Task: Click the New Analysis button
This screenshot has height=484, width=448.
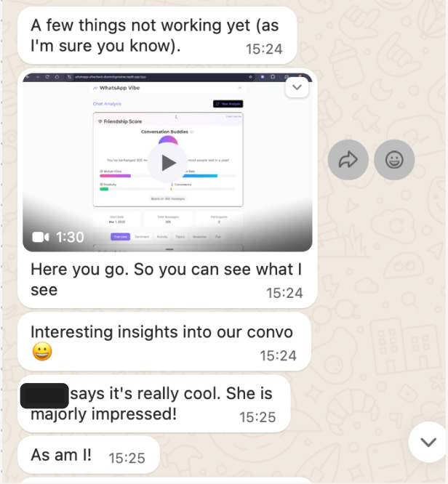Action: pyautogui.click(x=228, y=104)
